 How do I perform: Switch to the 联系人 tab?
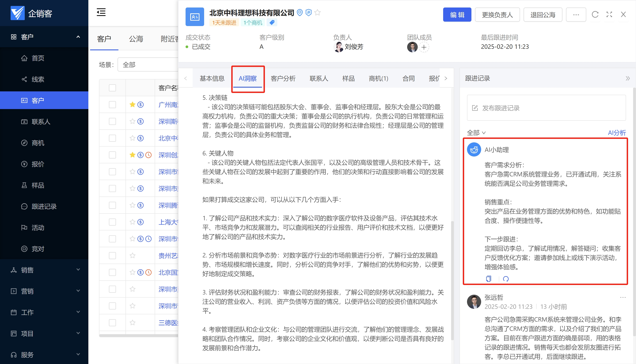(319, 79)
